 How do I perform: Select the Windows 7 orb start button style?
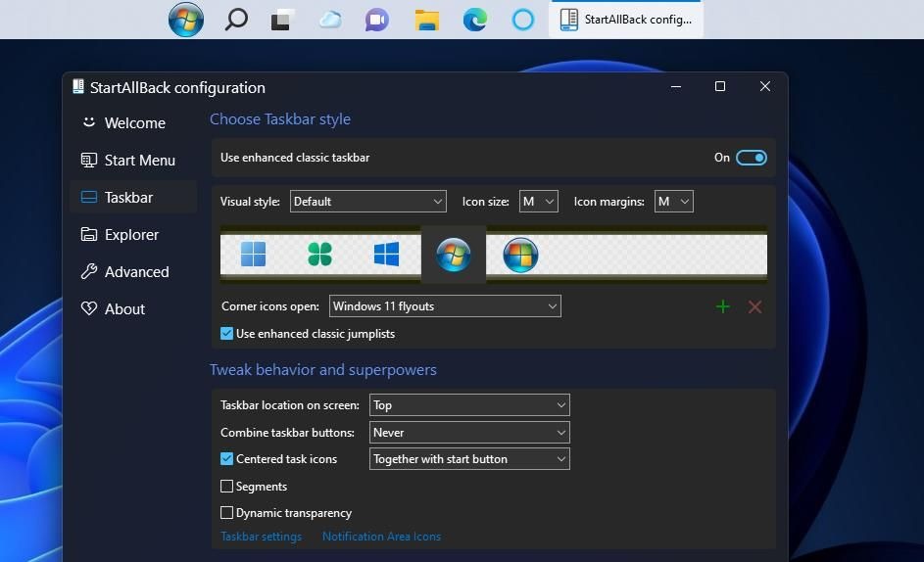[453, 255]
